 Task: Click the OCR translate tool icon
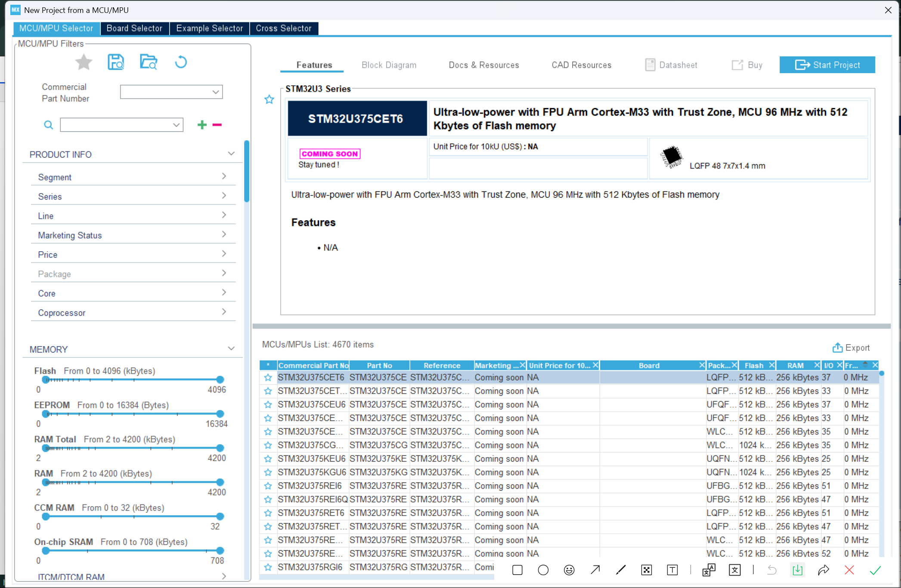pos(709,570)
